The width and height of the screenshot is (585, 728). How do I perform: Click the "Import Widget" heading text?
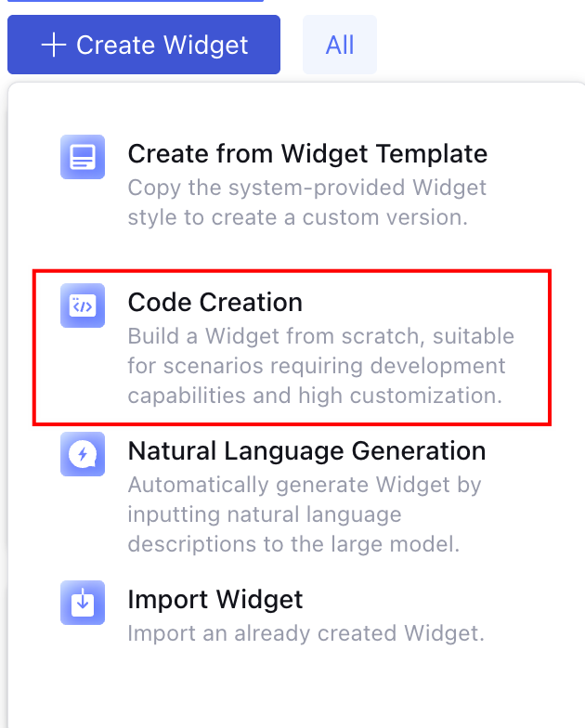coord(215,600)
